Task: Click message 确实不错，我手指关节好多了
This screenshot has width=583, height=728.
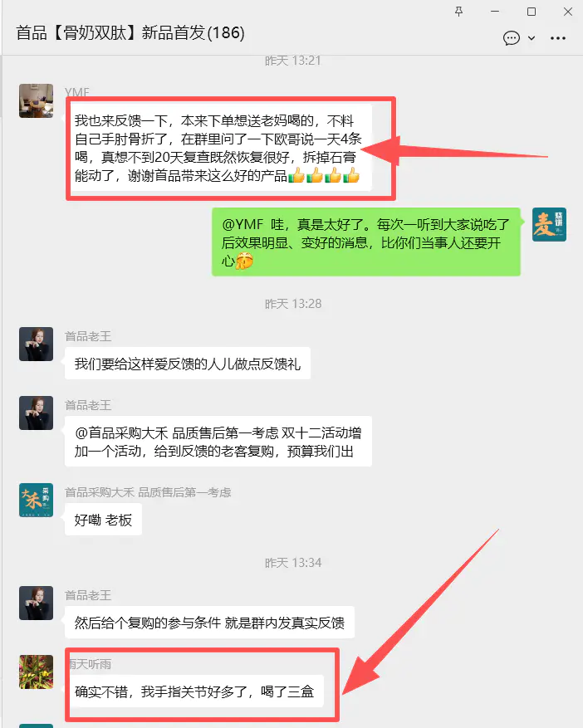Action: pos(194,691)
